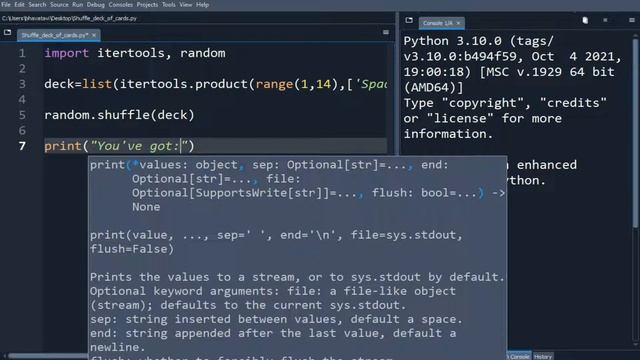Open the File menu
The image size is (640, 360).
(x=6, y=5)
